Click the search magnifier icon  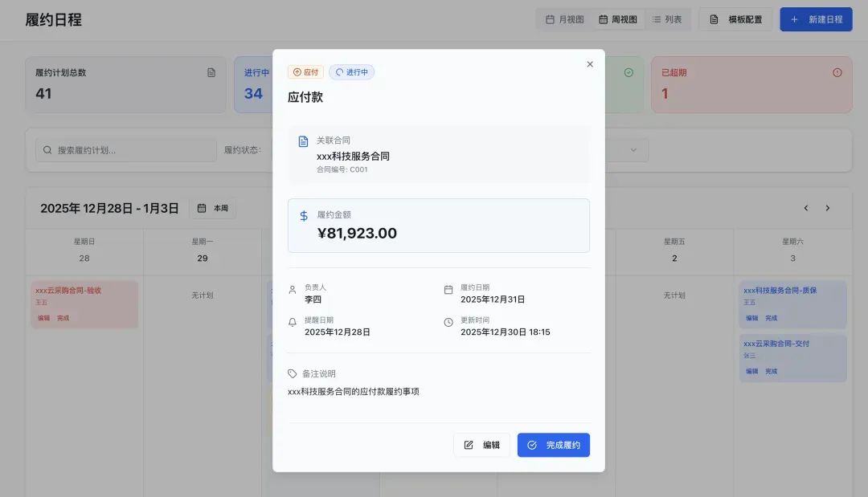pos(47,150)
